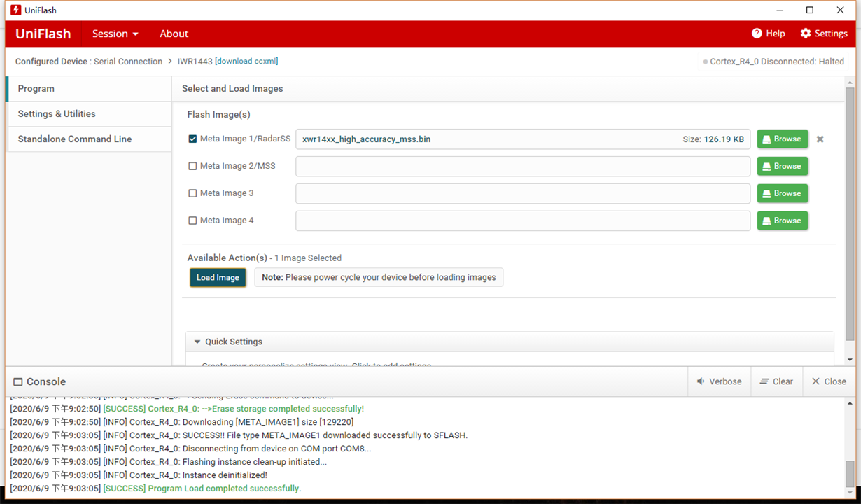Click the power cycle Note message
The height and width of the screenshot is (504, 861).
[379, 277]
